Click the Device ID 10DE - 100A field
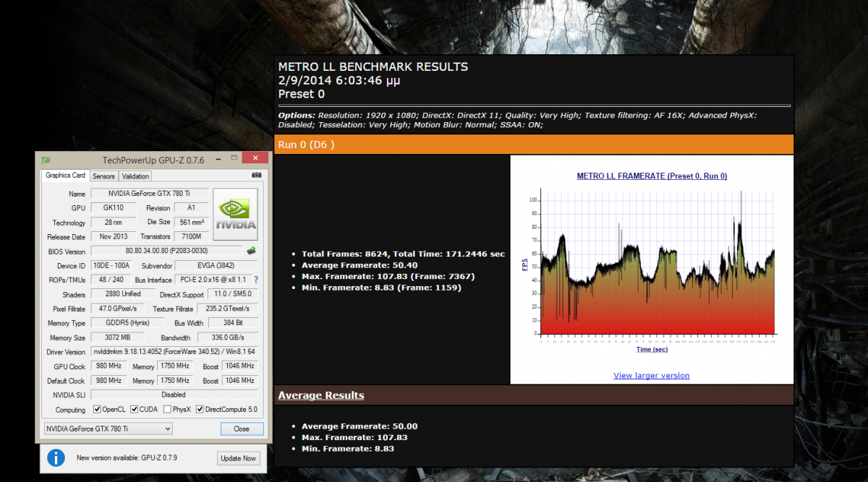This screenshot has width=868, height=482. [111, 265]
